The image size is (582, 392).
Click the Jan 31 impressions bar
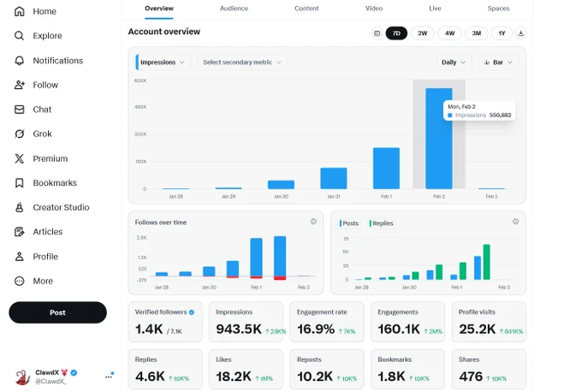pyautogui.click(x=333, y=178)
